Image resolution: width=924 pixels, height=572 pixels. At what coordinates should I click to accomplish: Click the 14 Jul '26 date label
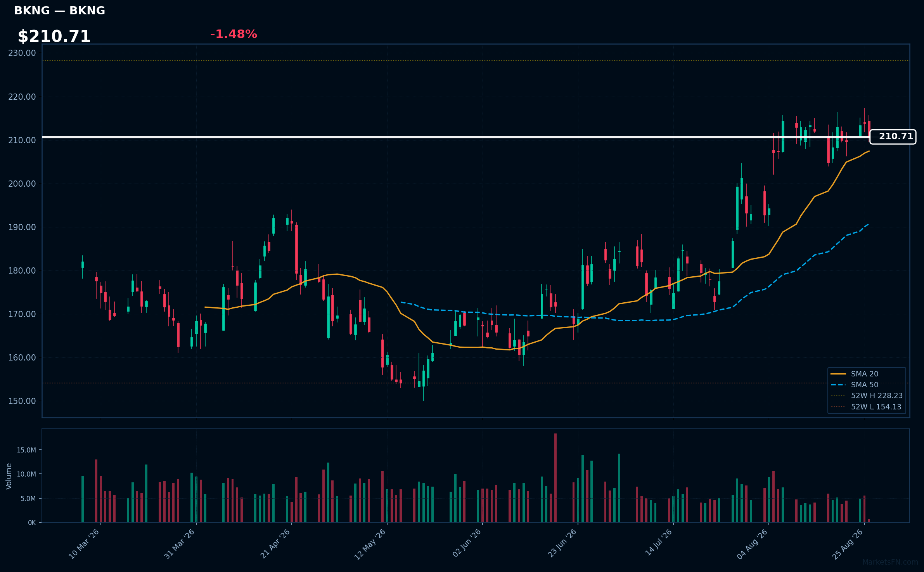pos(658,543)
